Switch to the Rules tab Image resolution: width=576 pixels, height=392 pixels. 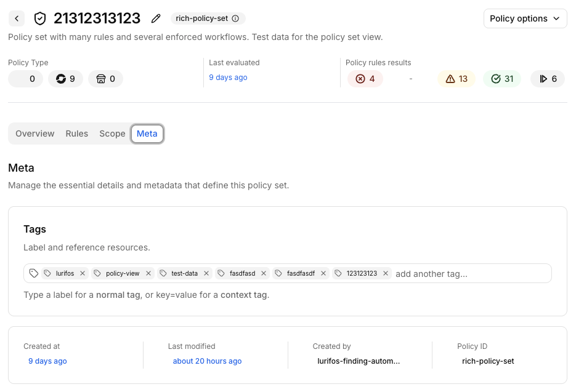[x=77, y=134]
